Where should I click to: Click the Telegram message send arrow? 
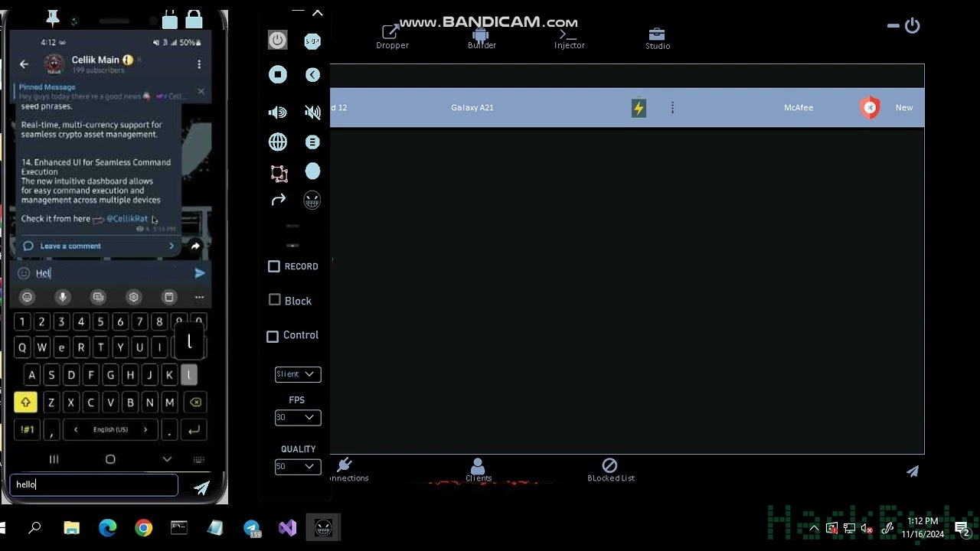click(200, 273)
